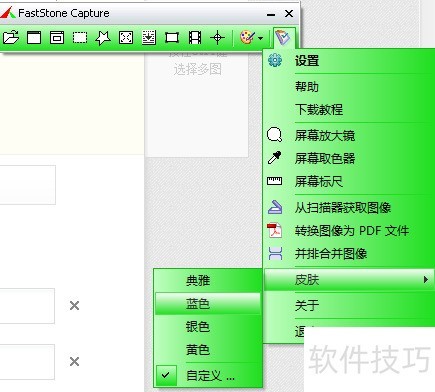Screen dimensions: 435x392
Task: Open 帮助 menu entry
Action: pyautogui.click(x=349, y=87)
